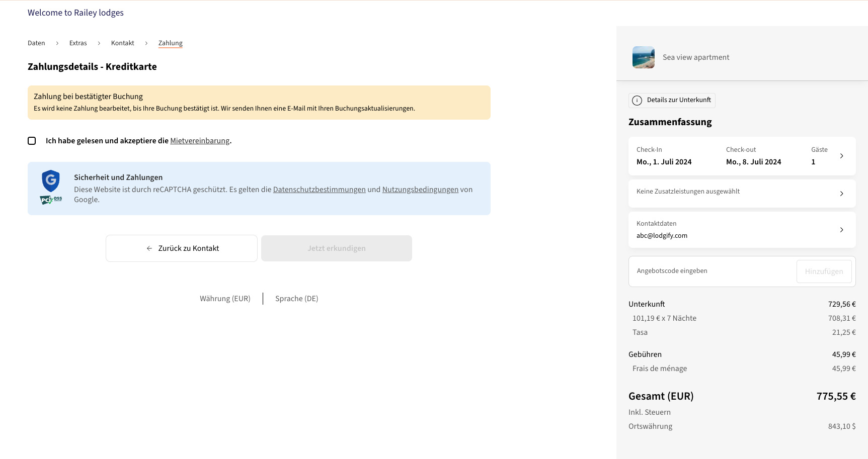This screenshot has width=868, height=459.
Task: Click Hinzufügen to apply offer code
Action: pyautogui.click(x=824, y=271)
